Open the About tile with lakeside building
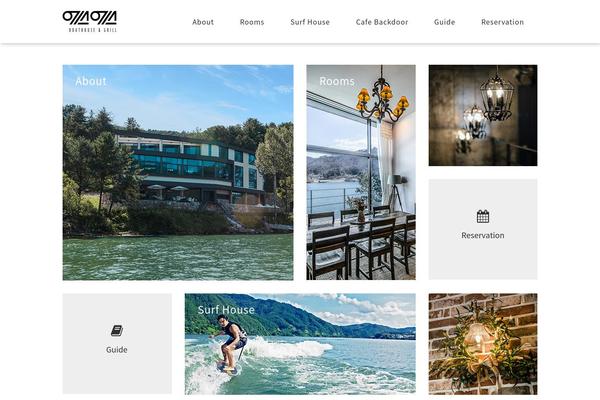 click(178, 173)
